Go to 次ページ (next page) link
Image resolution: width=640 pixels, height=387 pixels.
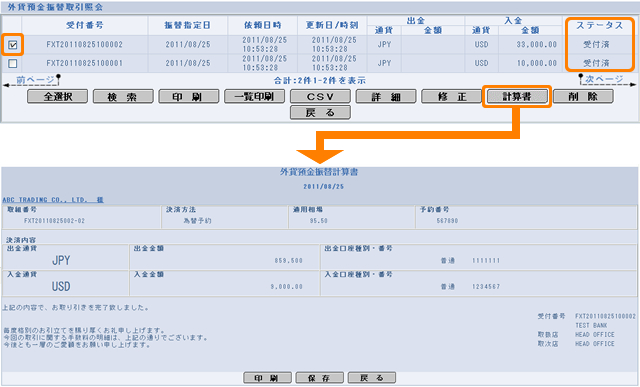[604, 79]
